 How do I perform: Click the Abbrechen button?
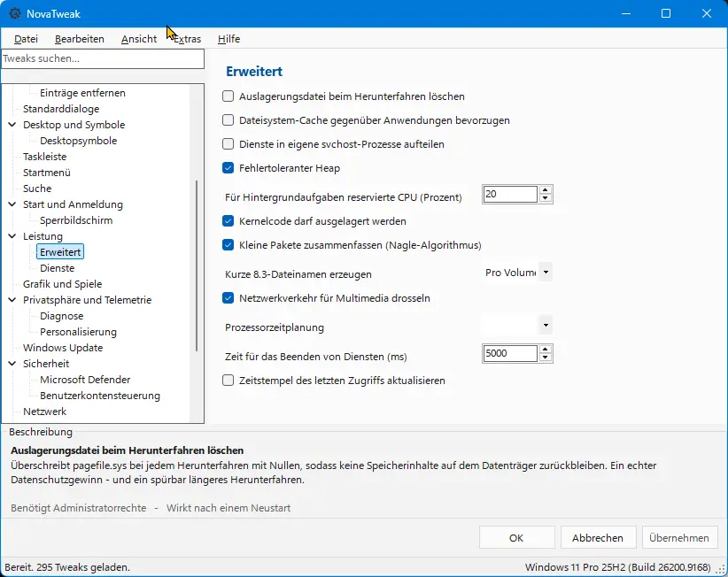coord(598,537)
